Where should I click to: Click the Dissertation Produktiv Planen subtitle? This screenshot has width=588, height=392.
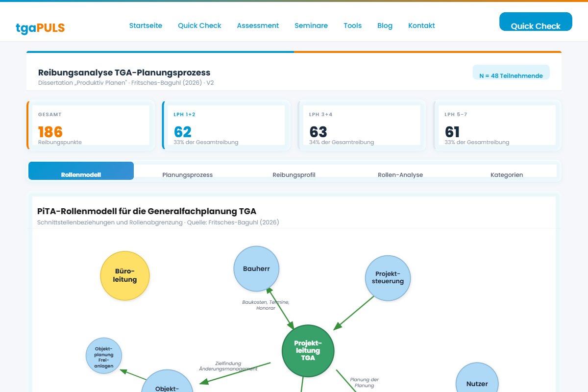[x=126, y=83]
